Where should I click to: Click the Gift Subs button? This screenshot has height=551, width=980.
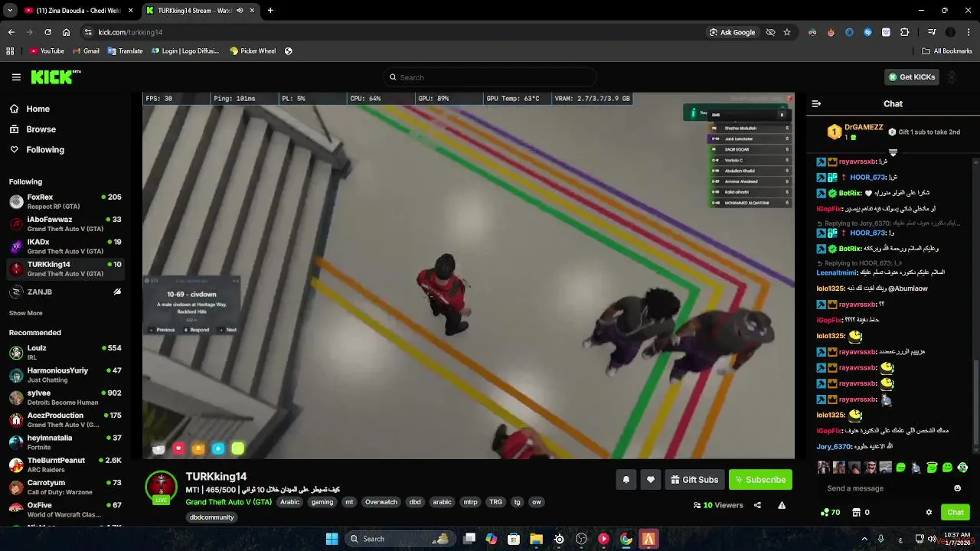coord(694,480)
